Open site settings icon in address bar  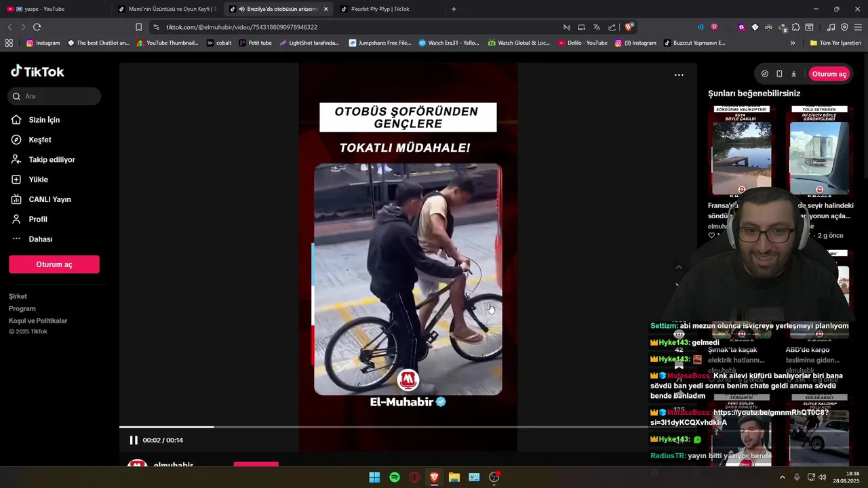click(x=157, y=27)
